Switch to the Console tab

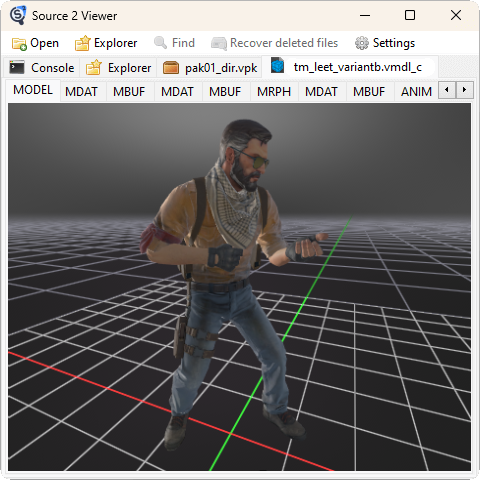coord(42,68)
